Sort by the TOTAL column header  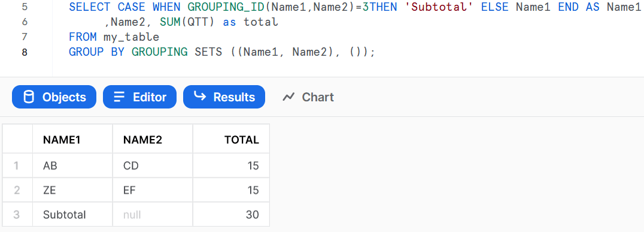click(231, 139)
